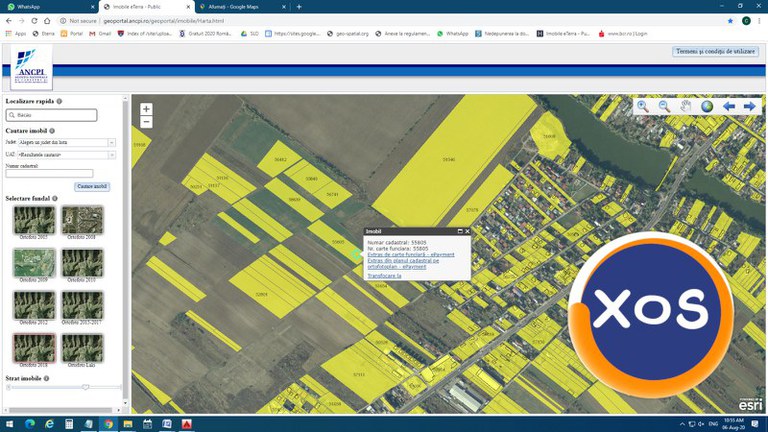Open Calculator from the taskbar
Screen dimensions: 768x432
point(69,424)
